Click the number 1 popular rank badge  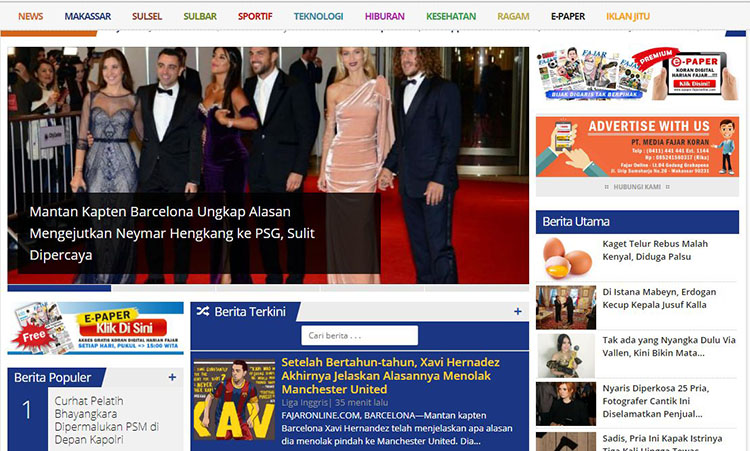pyautogui.click(x=27, y=410)
